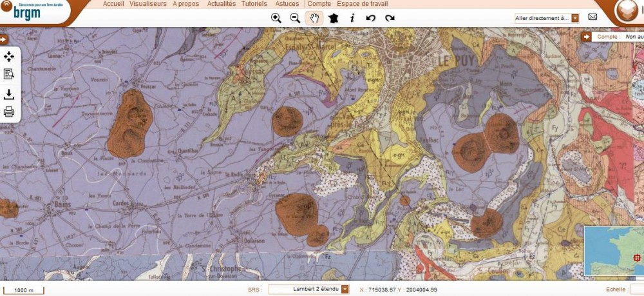This screenshot has height=296, width=644.
Task: Click the Dolaison label on map
Action: 254,241
